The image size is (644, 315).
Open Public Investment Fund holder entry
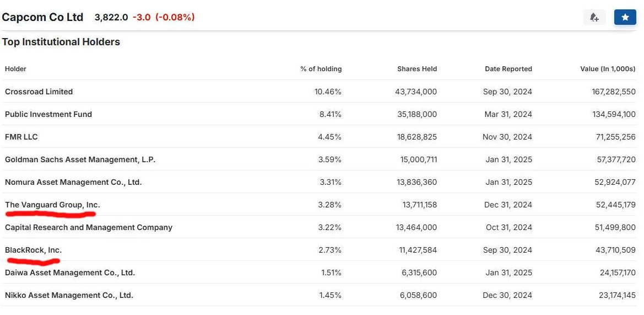tap(48, 114)
